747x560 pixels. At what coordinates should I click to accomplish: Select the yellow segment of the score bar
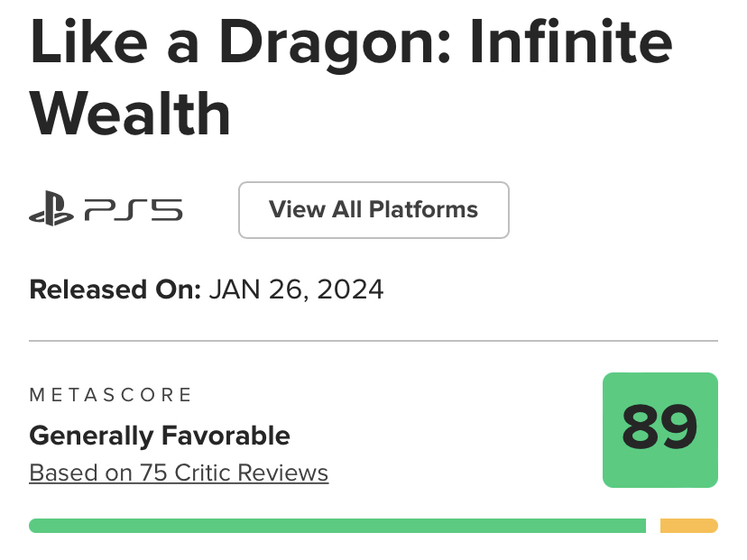[688, 526]
